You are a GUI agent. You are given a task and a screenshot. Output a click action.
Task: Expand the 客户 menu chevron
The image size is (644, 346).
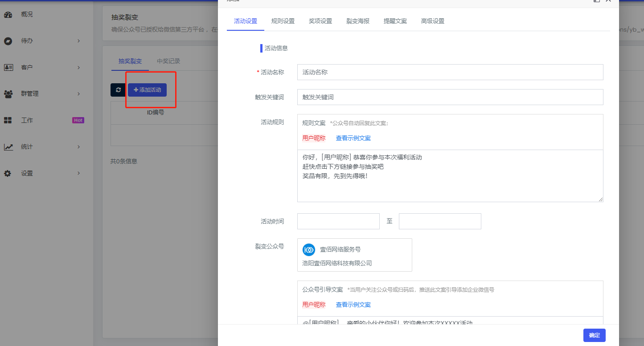(x=79, y=68)
